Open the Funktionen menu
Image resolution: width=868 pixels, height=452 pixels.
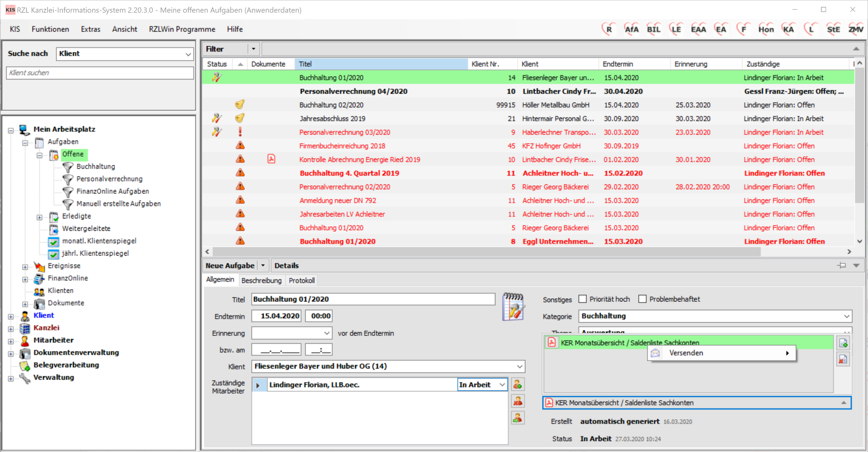50,29
